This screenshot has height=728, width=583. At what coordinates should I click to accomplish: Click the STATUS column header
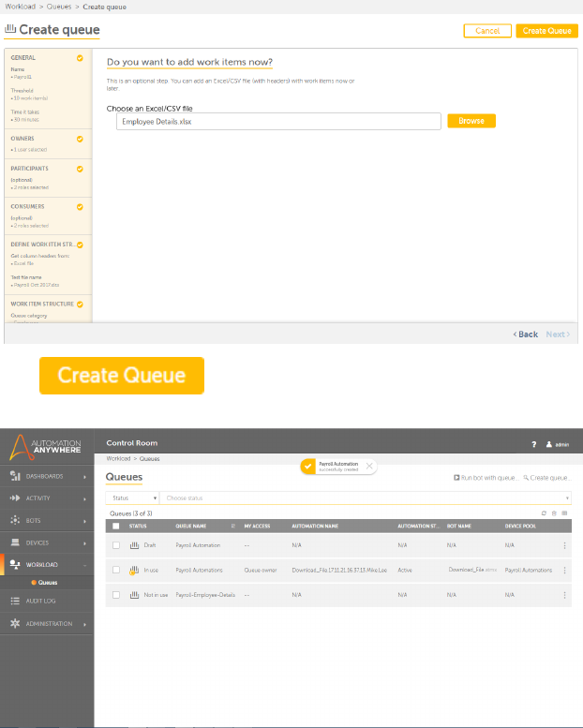tap(138, 526)
